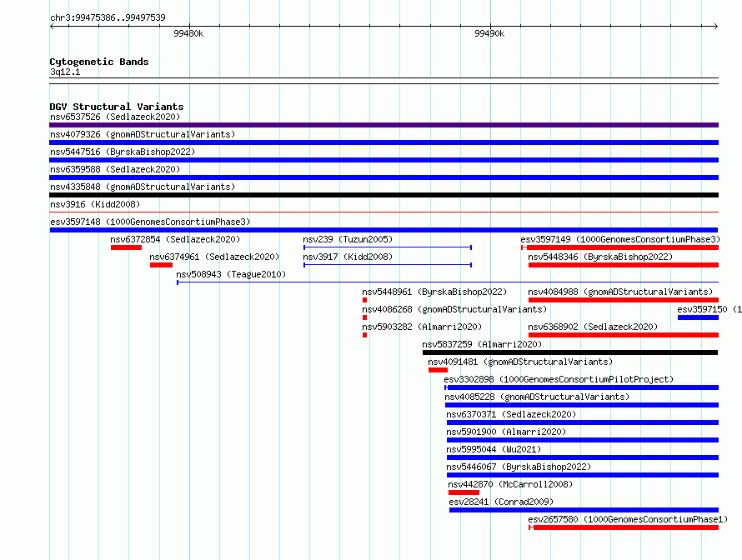Viewport: 742px width, 560px height.
Task: Click the 3q12.1 cytogenetic band label
Action: pyautogui.click(x=65, y=72)
